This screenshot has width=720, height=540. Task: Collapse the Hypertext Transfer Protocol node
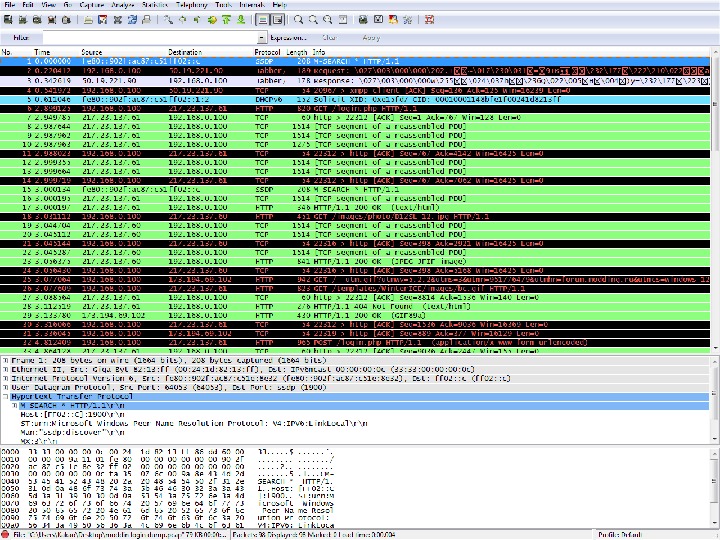[5, 395]
